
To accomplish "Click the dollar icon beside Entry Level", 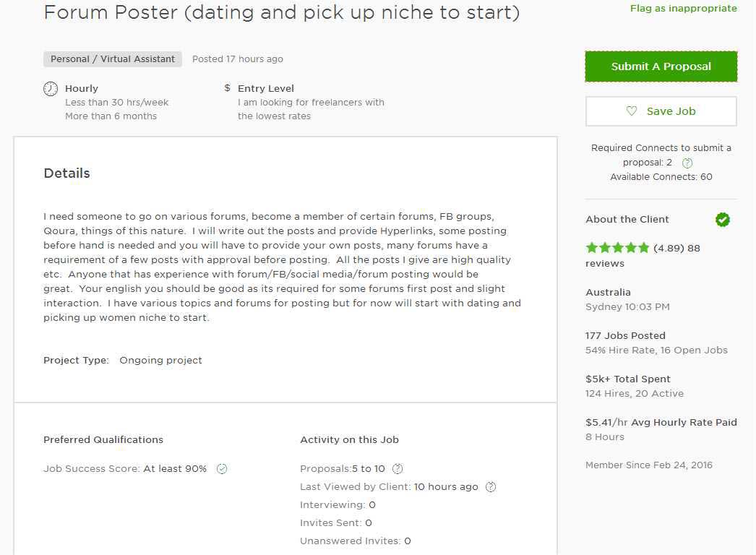I will pos(227,87).
